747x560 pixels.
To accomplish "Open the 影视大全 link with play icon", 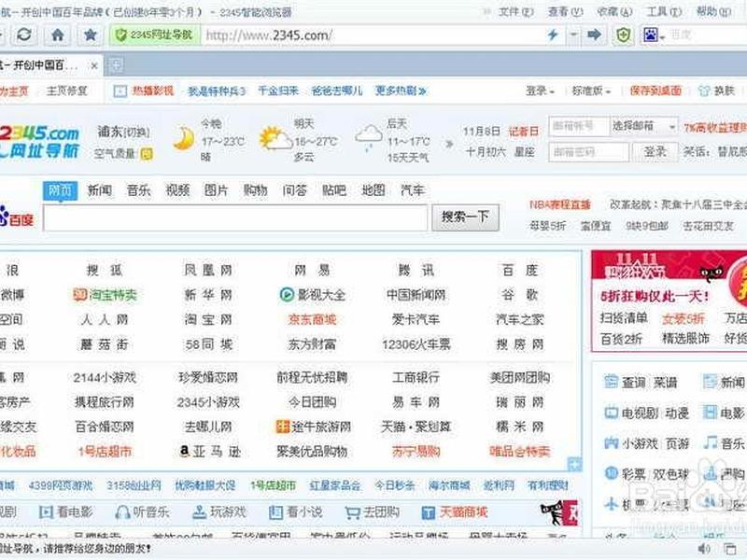I will tap(312, 295).
